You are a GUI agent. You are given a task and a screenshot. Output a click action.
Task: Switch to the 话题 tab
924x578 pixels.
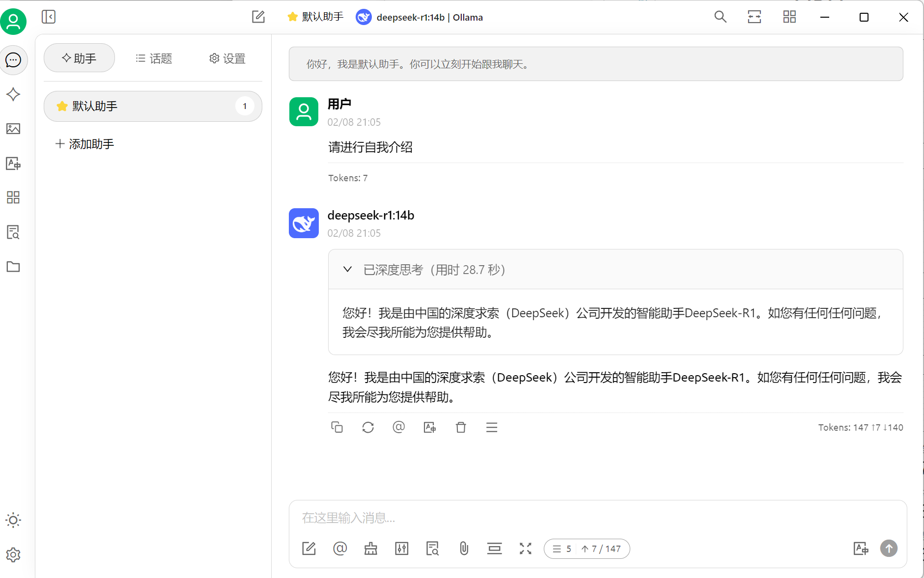(x=154, y=58)
